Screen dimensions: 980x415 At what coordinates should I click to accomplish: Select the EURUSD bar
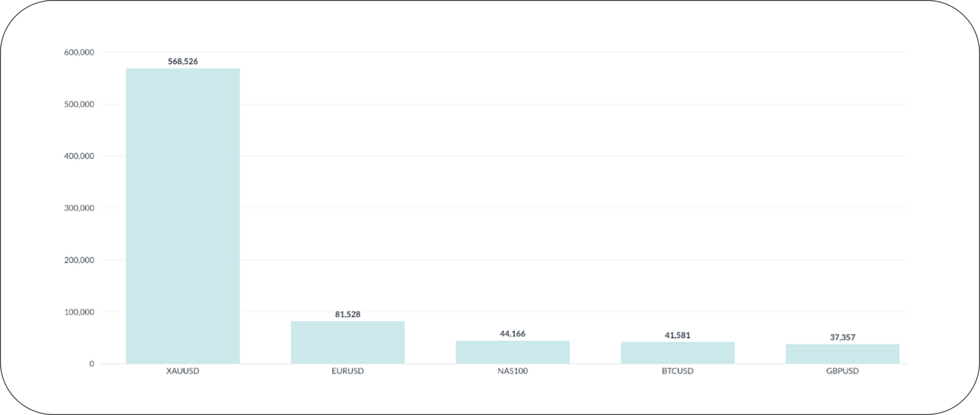[x=348, y=342]
